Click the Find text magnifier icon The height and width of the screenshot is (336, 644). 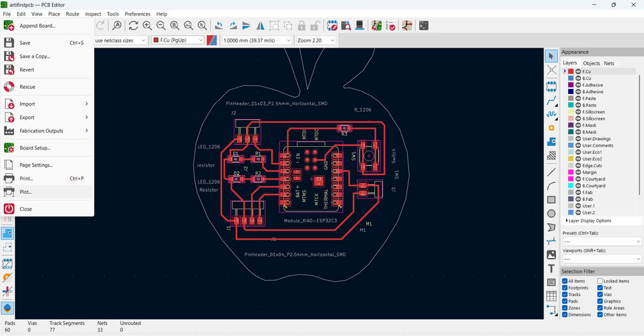point(117,26)
